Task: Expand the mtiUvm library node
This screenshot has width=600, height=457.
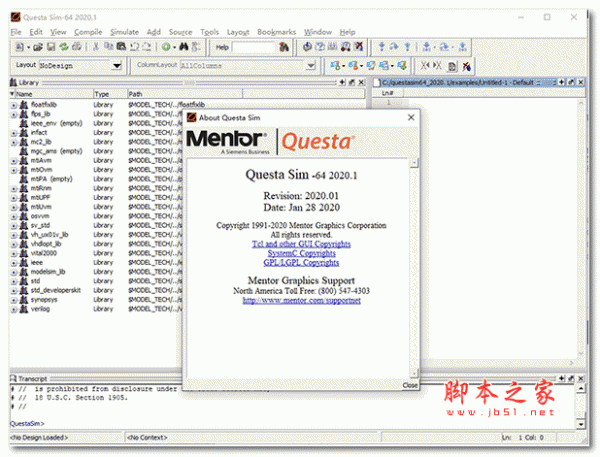Action: point(14,207)
